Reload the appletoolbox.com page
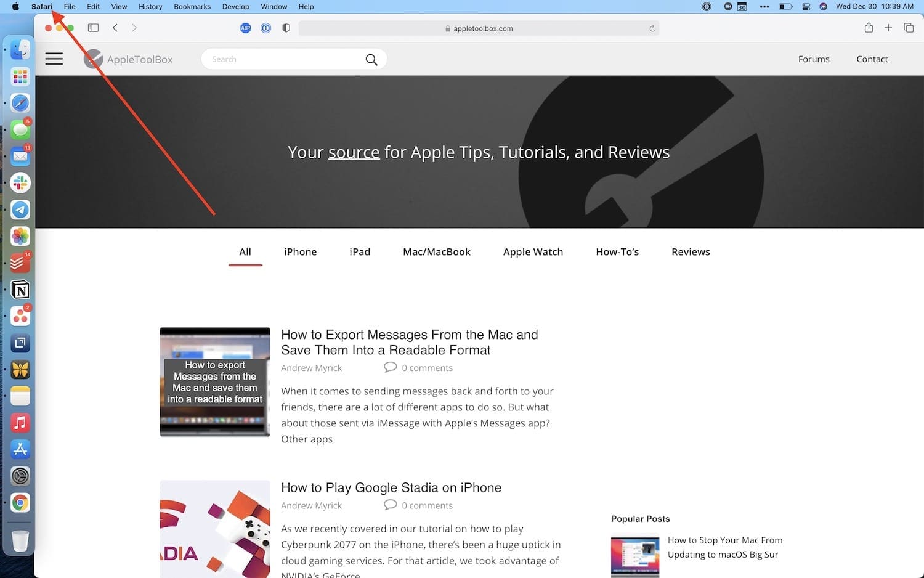 pyautogui.click(x=652, y=28)
